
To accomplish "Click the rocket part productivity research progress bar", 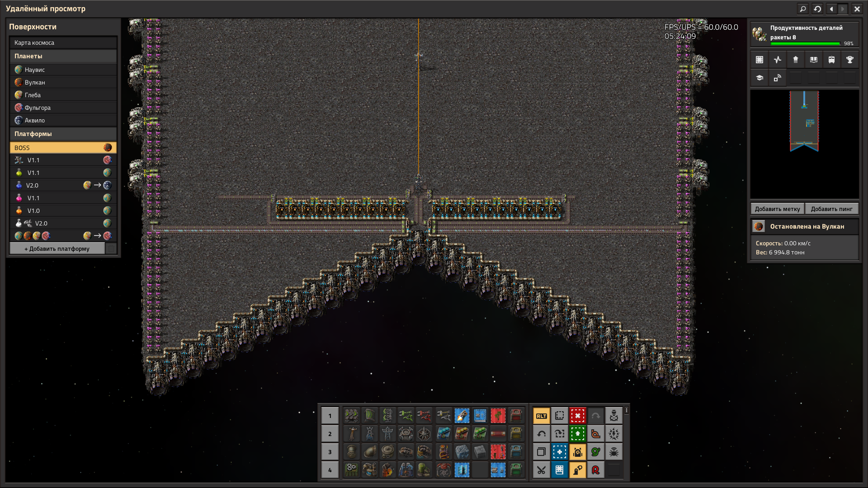I will pyautogui.click(x=805, y=43).
